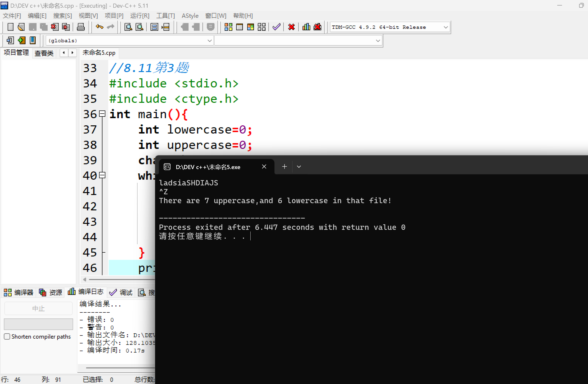Open the console new tab dropdown chevron

[x=299, y=167]
